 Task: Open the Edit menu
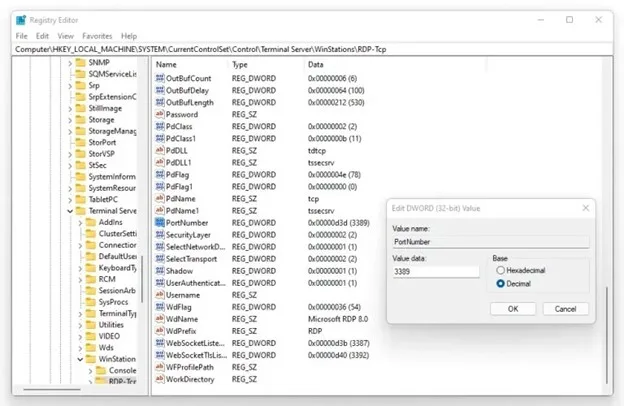[x=42, y=36]
